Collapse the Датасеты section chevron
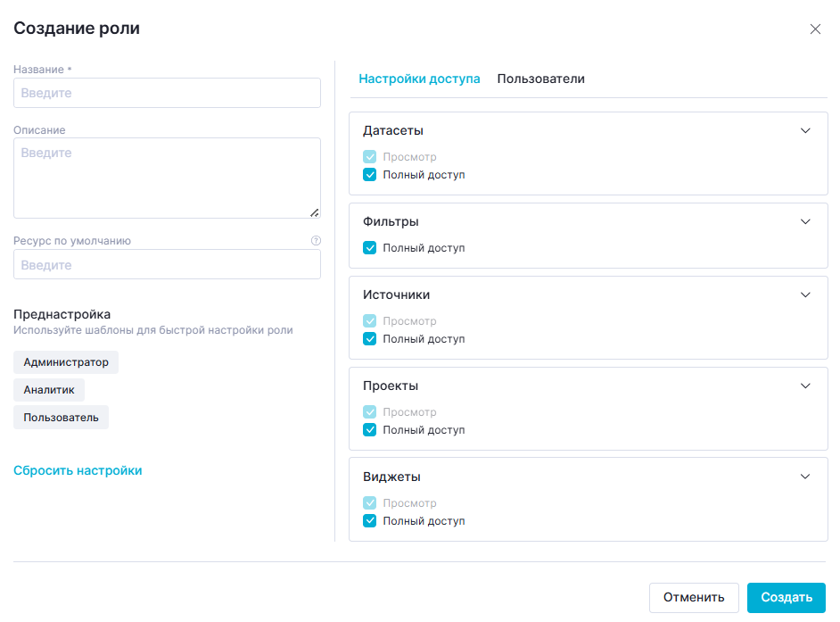 pos(805,130)
